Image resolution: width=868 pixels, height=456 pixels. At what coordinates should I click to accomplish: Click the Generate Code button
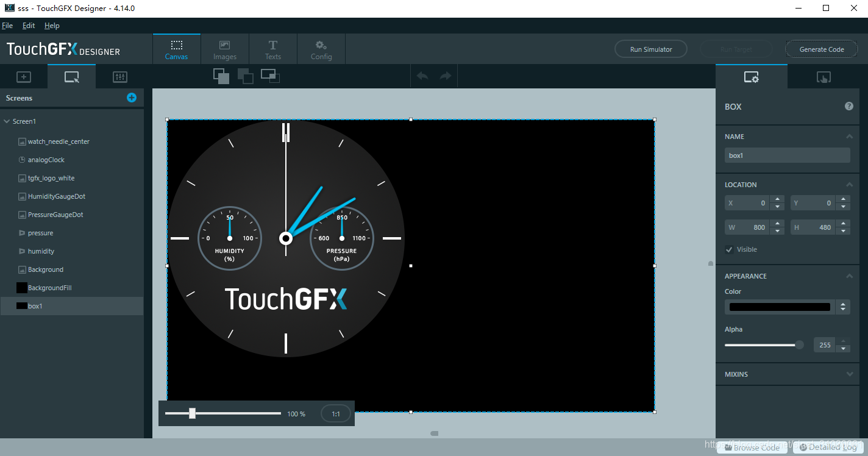(822, 49)
